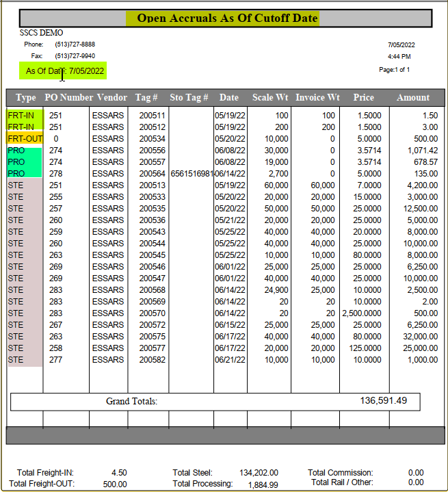This screenshot has height=492, width=448.
Task: Click the Amount column header
Action: pos(413,98)
